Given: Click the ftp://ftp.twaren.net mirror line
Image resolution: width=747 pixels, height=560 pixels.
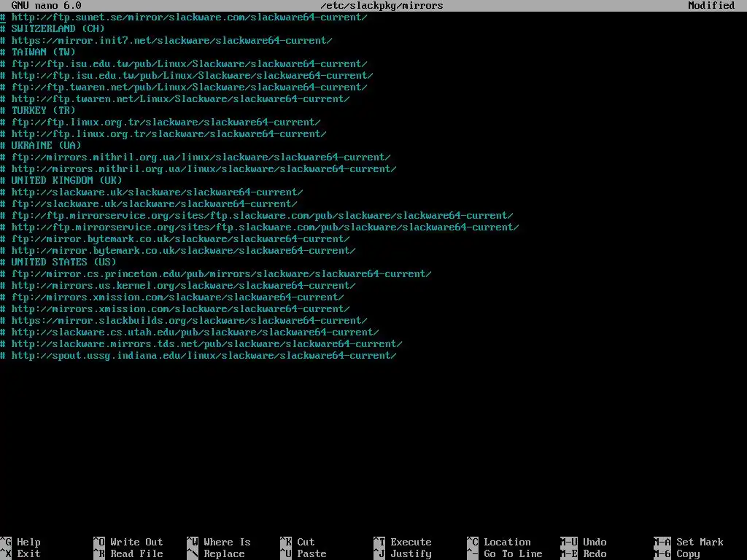Looking at the screenshot, I should click(184, 87).
